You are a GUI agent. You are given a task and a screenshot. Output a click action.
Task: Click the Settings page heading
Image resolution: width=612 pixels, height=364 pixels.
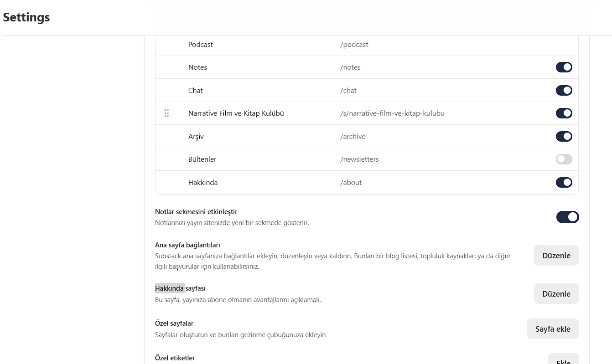tap(26, 17)
